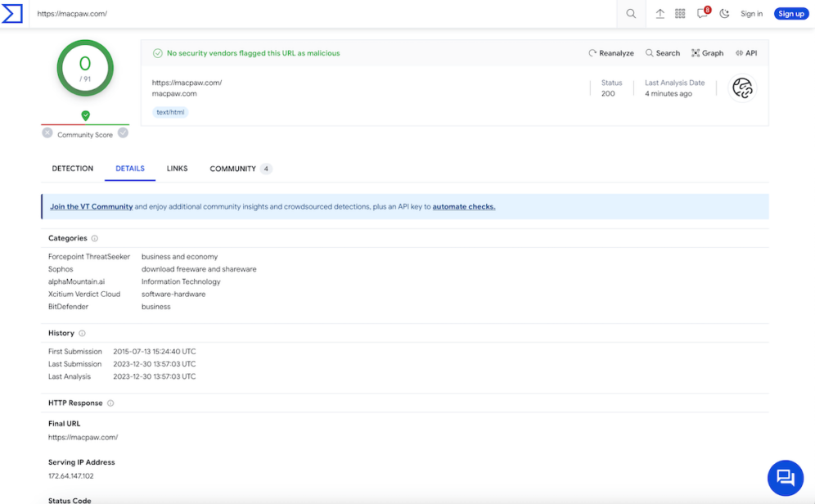Click the text/html tag chip

[x=170, y=111]
